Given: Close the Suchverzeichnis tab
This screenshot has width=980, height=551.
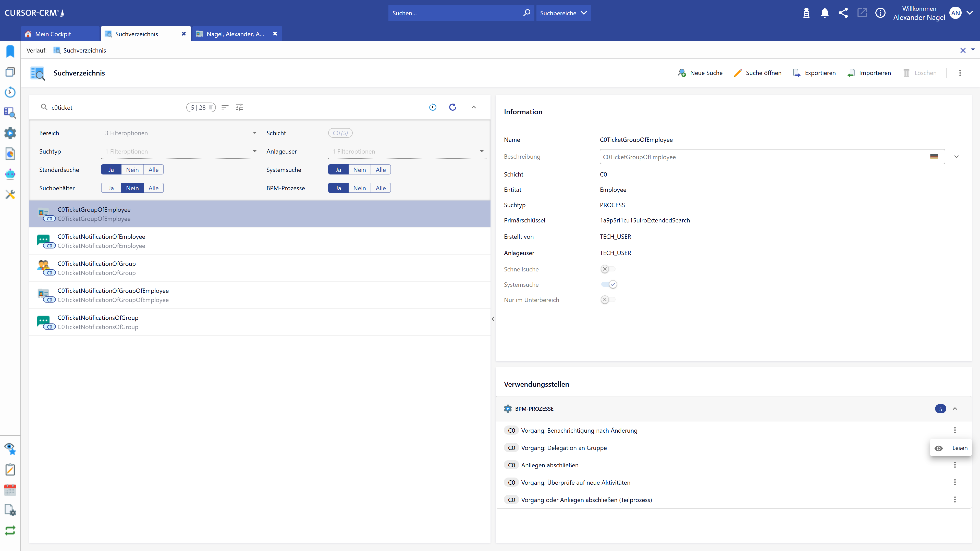Looking at the screenshot, I should [x=184, y=34].
